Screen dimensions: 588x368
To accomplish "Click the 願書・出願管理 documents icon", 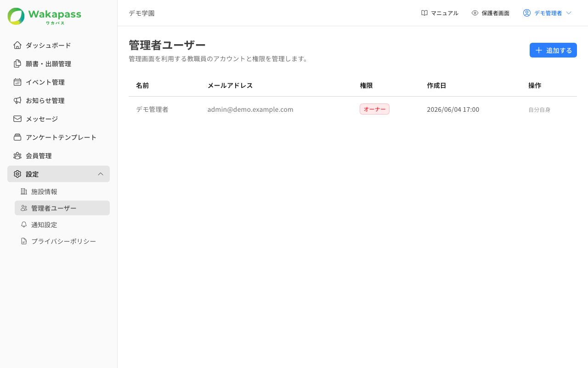I will 17,63.
